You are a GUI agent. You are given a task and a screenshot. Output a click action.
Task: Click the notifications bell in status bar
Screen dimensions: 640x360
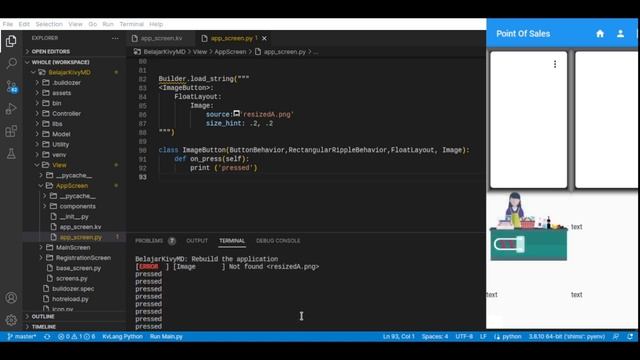pyautogui.click(x=630, y=337)
